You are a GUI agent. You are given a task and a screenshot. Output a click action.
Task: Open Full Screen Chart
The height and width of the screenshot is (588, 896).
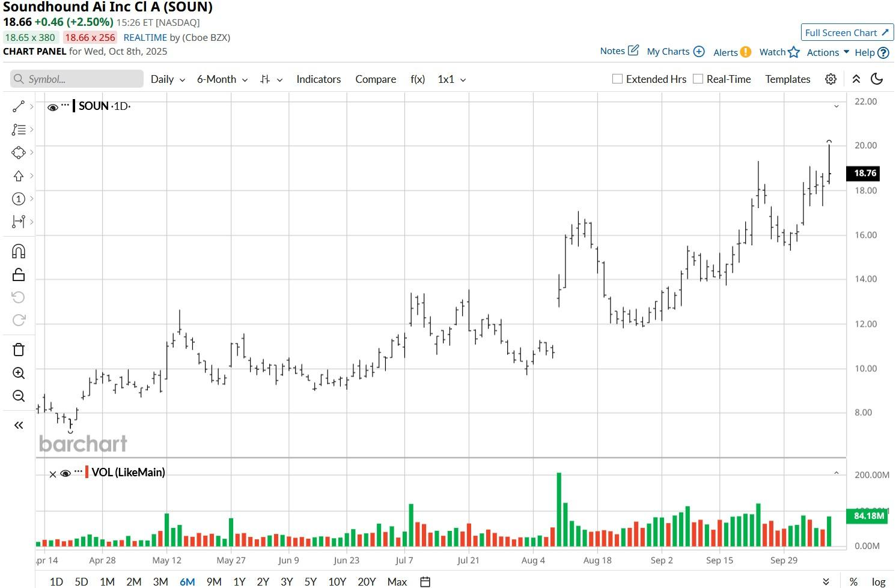coord(847,32)
